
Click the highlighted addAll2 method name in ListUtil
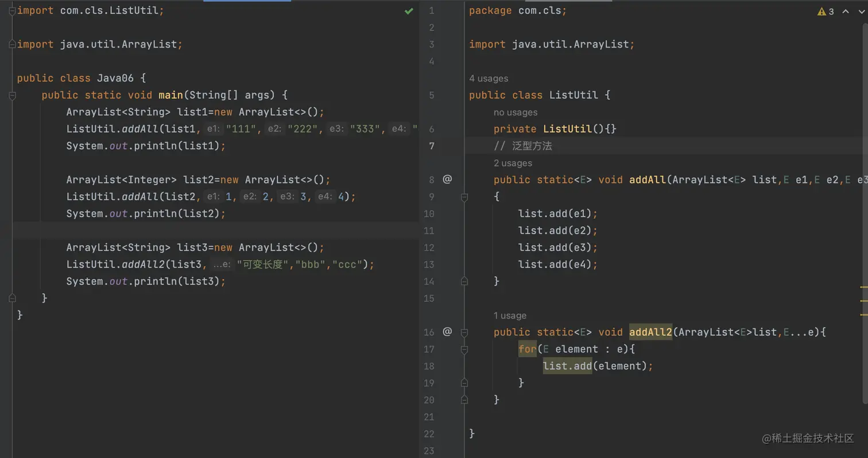[650, 332]
